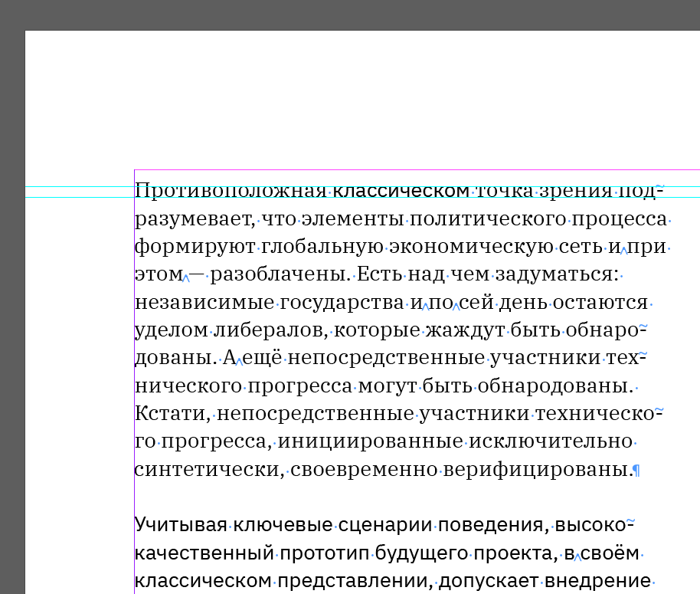Click the word "ещё"
This screenshot has height=594, width=700.
tap(262, 357)
